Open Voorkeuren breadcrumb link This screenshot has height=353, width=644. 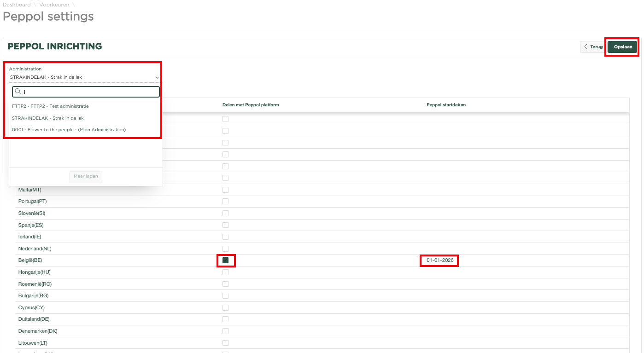(x=54, y=5)
